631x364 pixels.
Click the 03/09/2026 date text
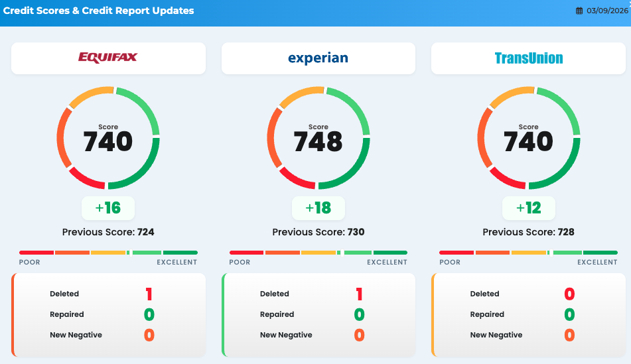(x=607, y=11)
